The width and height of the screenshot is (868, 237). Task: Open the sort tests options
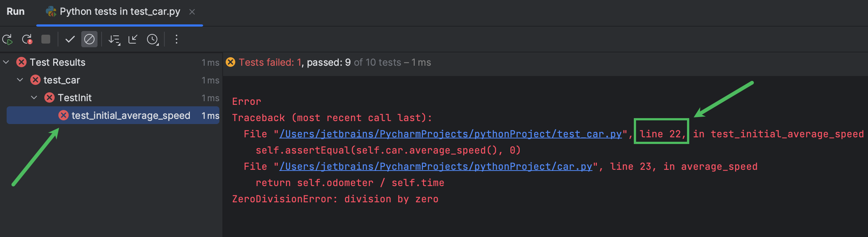(x=114, y=39)
